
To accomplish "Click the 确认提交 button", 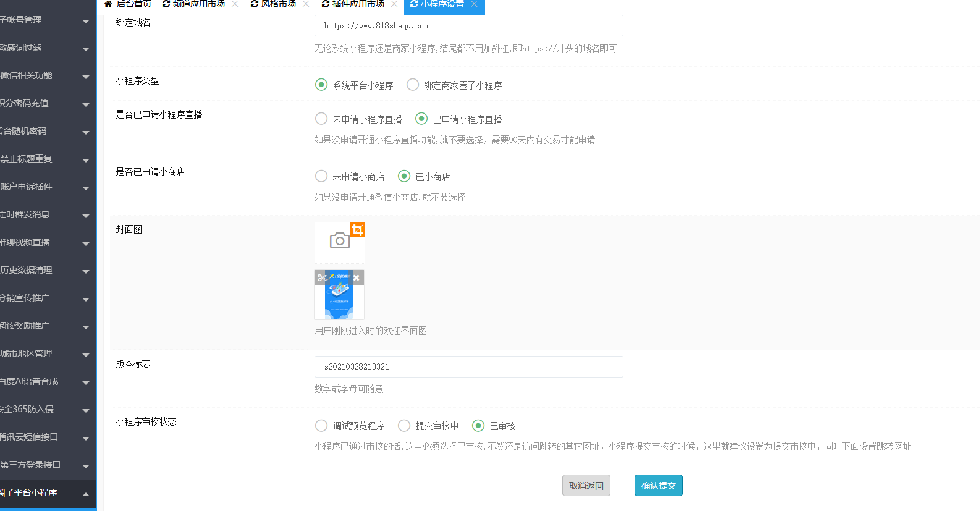I will point(658,486).
